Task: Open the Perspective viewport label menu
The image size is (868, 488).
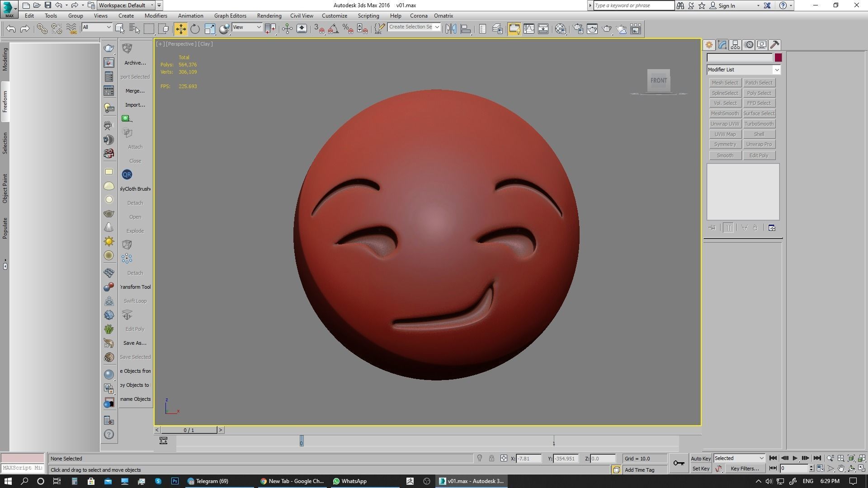Action: pos(181,44)
